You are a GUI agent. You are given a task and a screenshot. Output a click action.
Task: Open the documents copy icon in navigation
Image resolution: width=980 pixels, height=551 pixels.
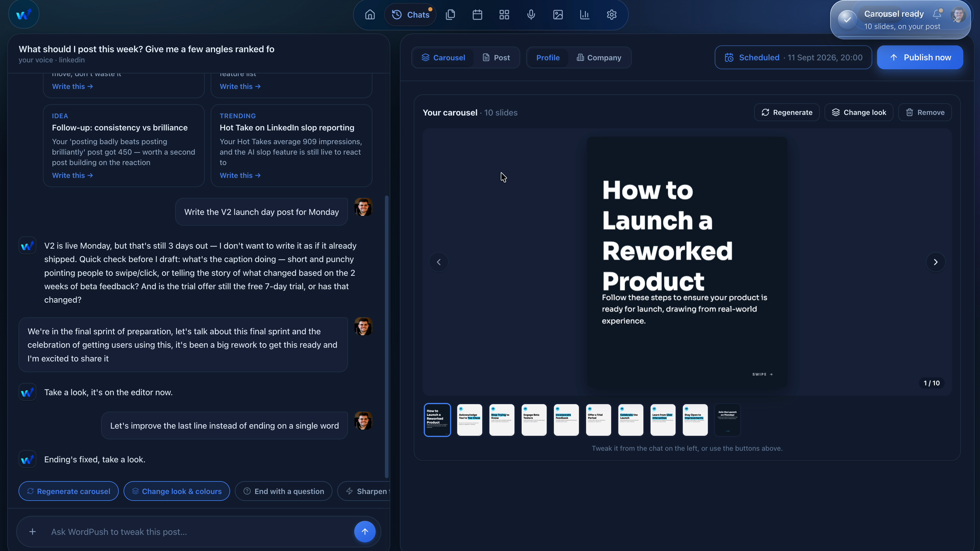click(451, 15)
